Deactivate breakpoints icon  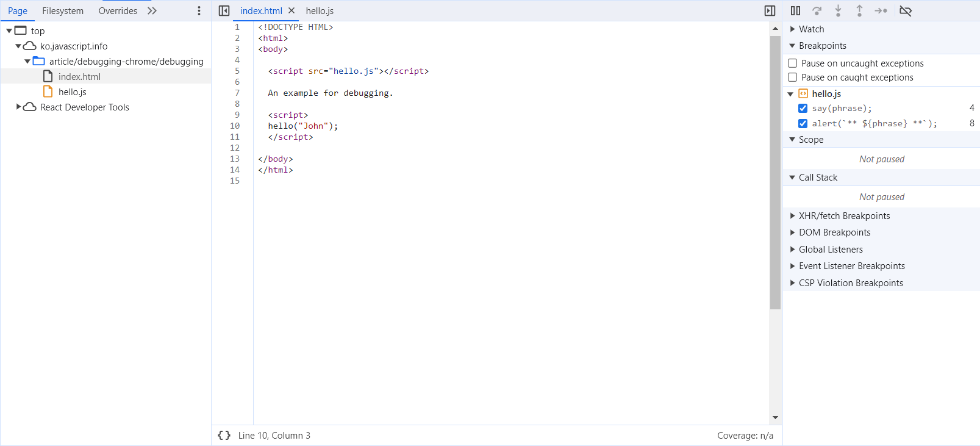[x=906, y=11]
